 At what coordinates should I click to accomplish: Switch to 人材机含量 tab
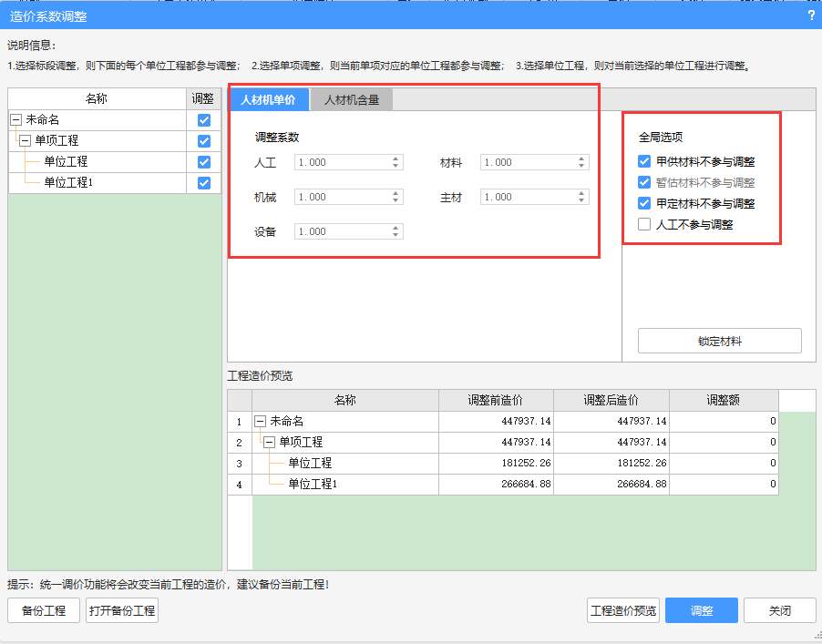tap(351, 100)
